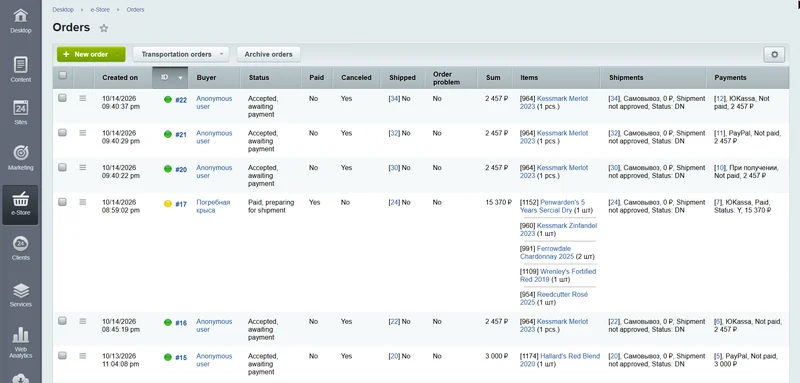
Task: Sort by Paid column header
Action: [x=316, y=78]
